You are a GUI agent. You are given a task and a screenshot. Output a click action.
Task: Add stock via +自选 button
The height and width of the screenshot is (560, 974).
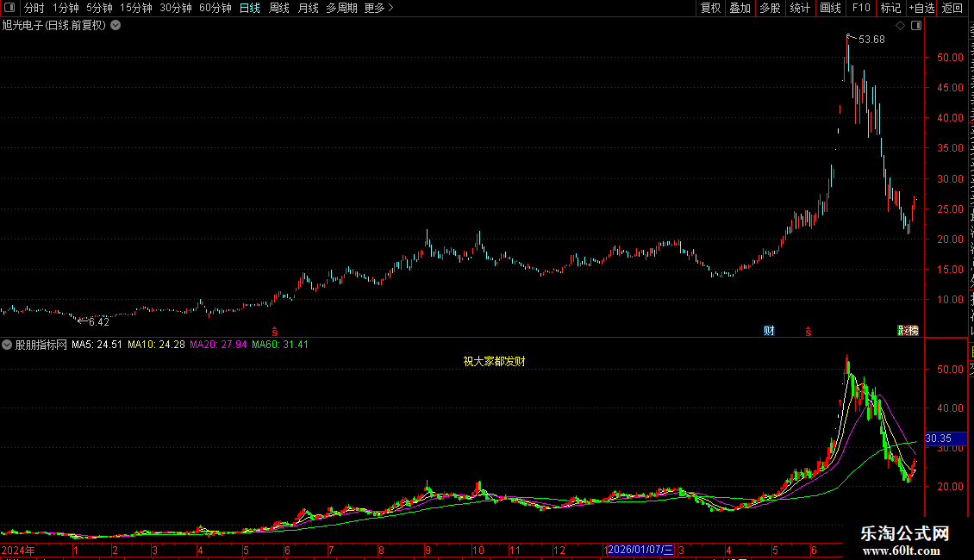[921, 8]
